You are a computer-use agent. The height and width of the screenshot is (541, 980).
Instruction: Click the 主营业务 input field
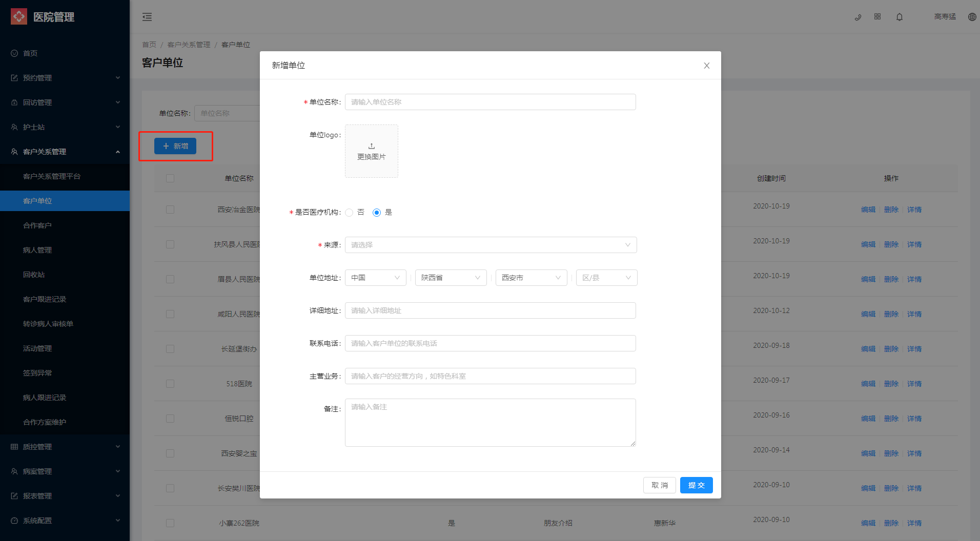(x=491, y=376)
